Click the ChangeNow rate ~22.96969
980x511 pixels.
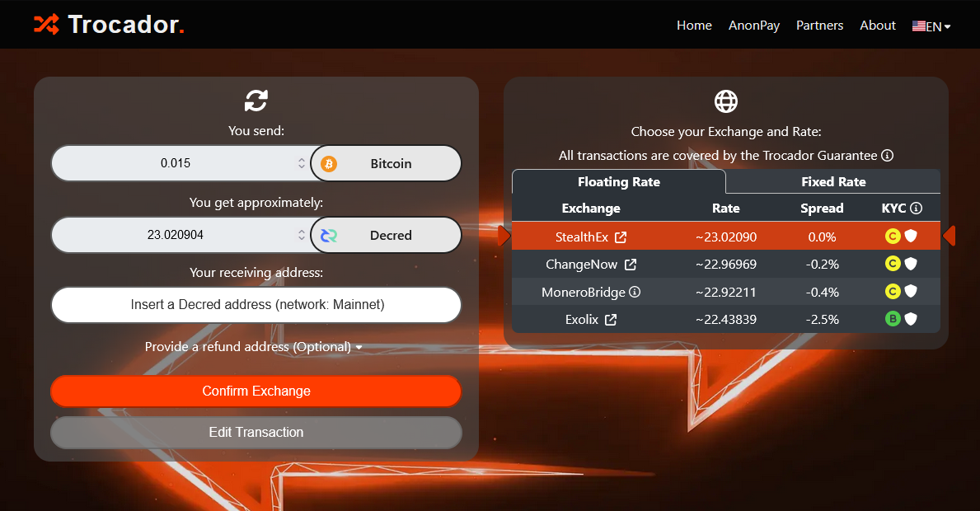(x=726, y=265)
